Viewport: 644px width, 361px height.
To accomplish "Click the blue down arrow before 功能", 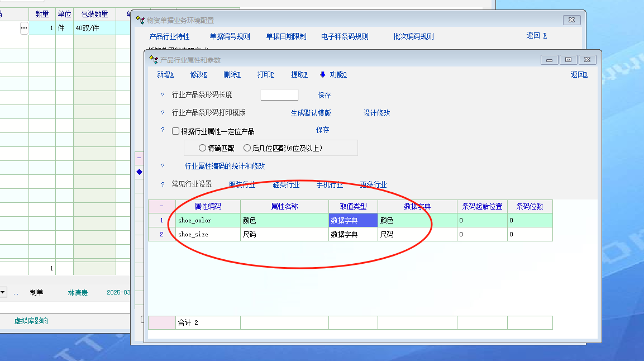I will [x=322, y=75].
